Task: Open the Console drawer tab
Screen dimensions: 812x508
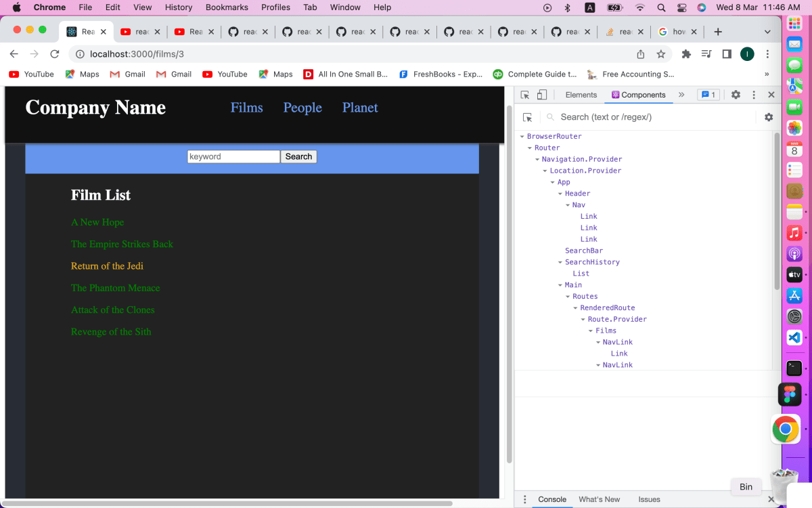Action: tap(552, 499)
